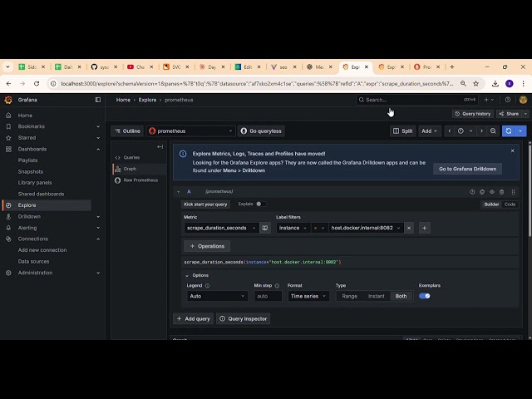Click the Split pane button
Screen dimensions: 532x399
click(x=402, y=131)
